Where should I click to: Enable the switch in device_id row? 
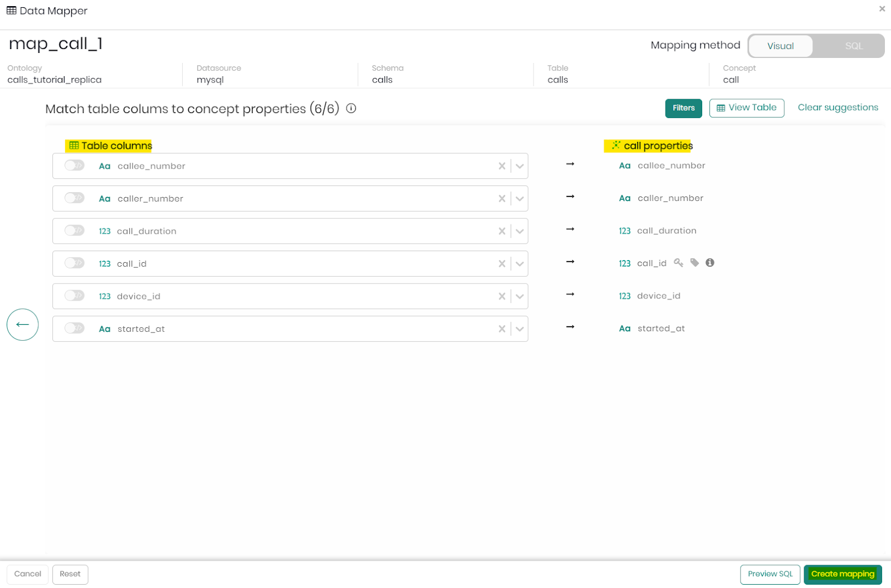pos(74,296)
